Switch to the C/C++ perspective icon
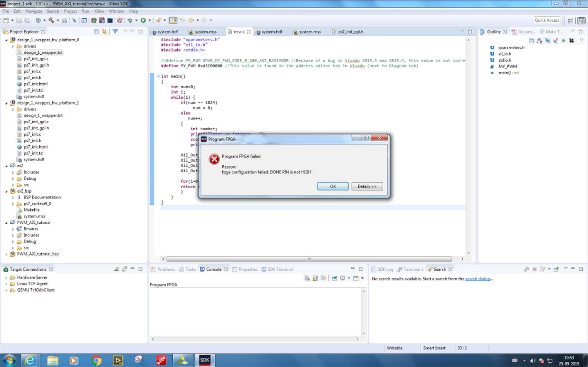Viewport: 588px width, 367px height. (581, 20)
